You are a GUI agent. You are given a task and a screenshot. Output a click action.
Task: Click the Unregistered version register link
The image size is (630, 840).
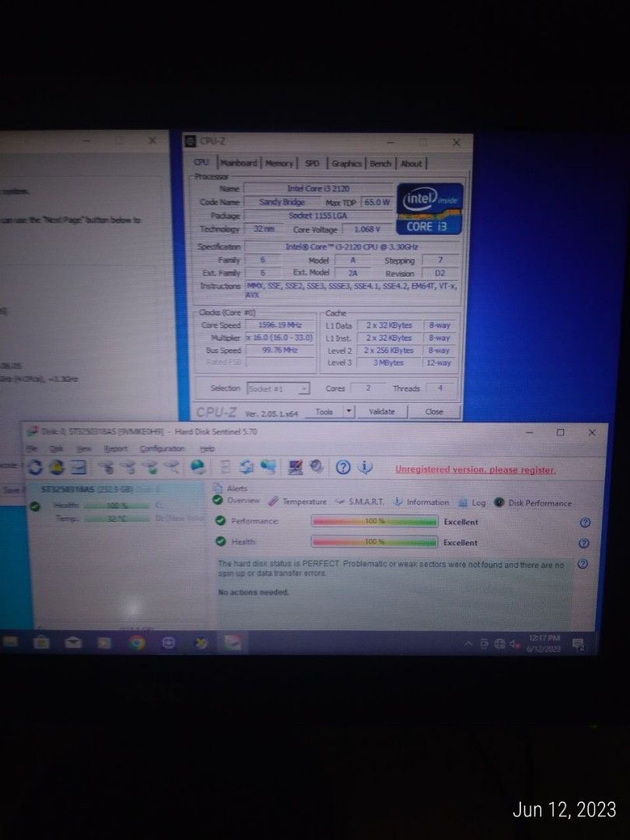point(475,469)
